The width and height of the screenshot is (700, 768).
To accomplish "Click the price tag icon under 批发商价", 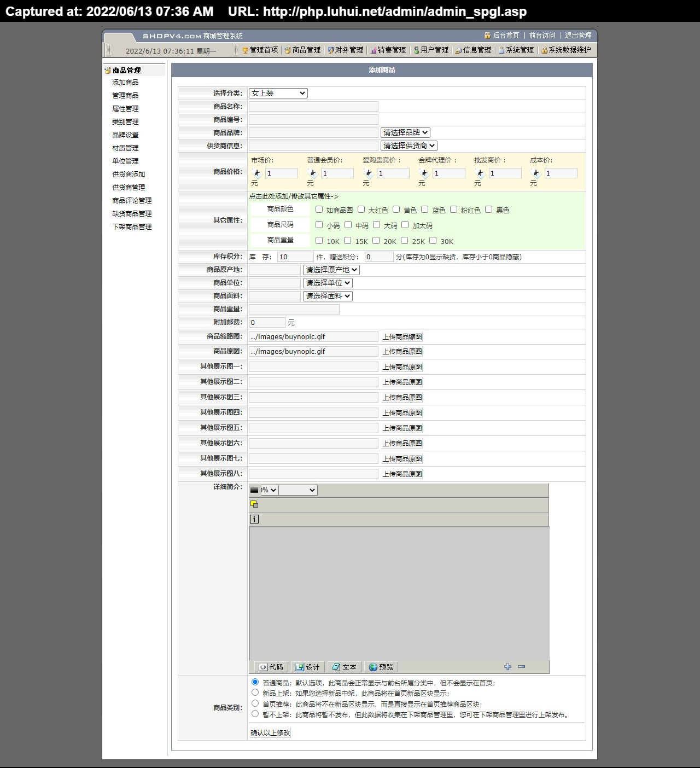I will 480,173.
